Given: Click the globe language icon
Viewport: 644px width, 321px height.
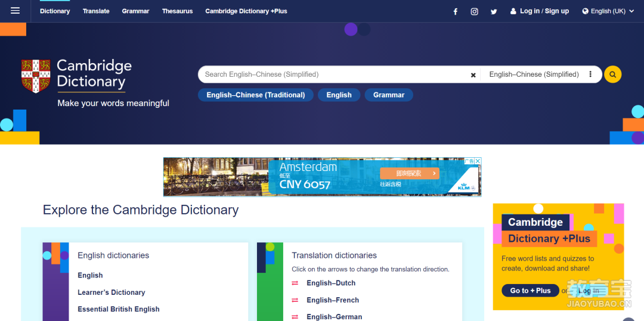Looking at the screenshot, I should click(x=586, y=11).
